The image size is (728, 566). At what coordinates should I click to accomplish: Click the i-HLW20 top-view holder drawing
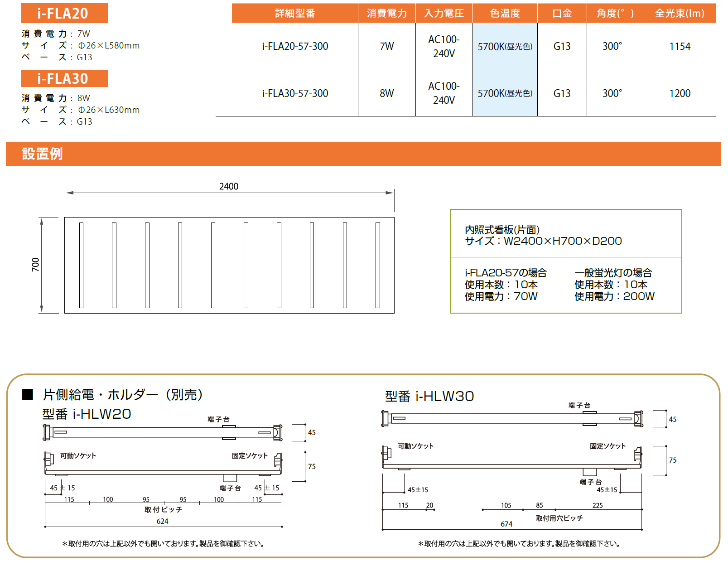(x=163, y=432)
